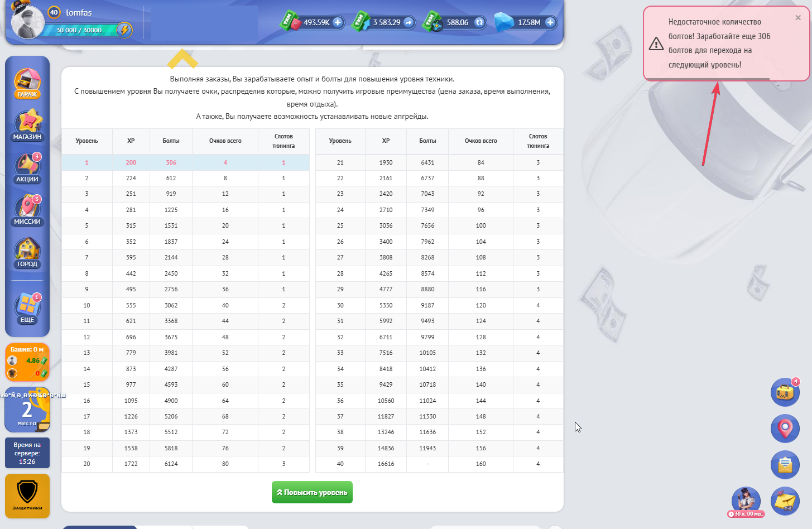Click the plus next to 17.58M diamonds

[x=550, y=22]
